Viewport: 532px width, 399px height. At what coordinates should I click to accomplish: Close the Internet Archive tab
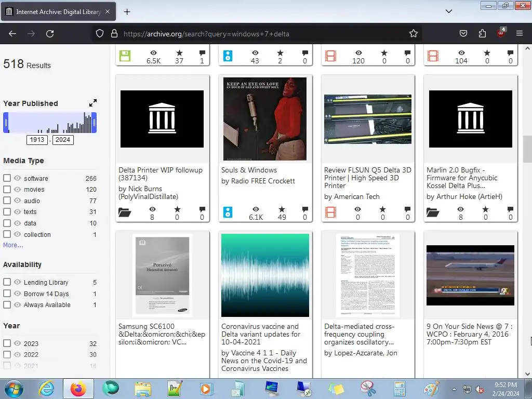(107, 11)
